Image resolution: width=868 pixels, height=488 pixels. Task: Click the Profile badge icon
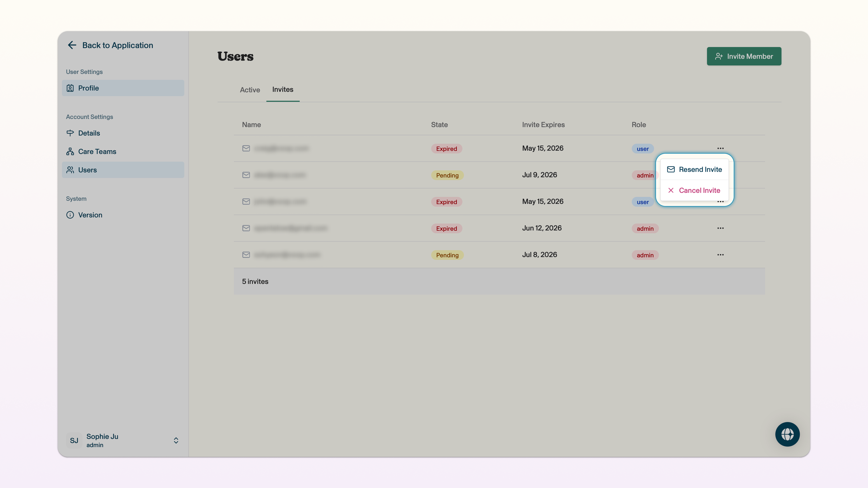click(x=70, y=88)
